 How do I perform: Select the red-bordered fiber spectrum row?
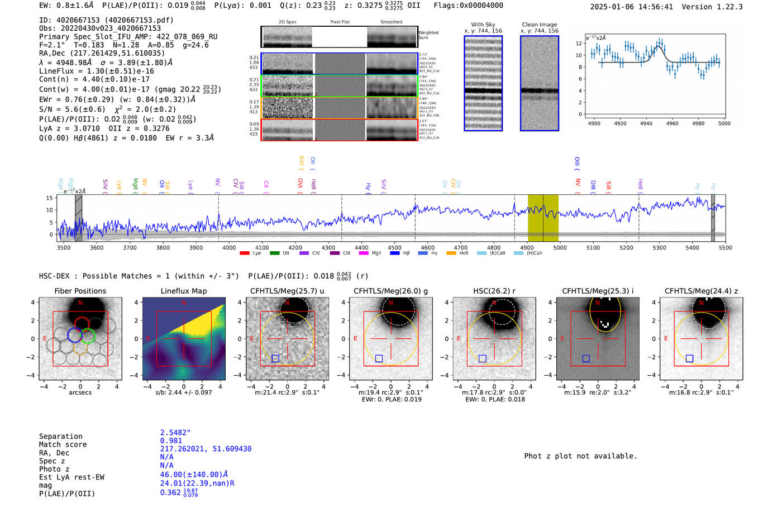coord(339,130)
